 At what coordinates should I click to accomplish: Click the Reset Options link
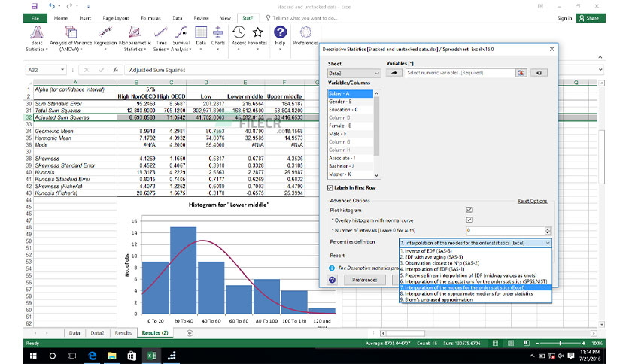[x=532, y=202]
